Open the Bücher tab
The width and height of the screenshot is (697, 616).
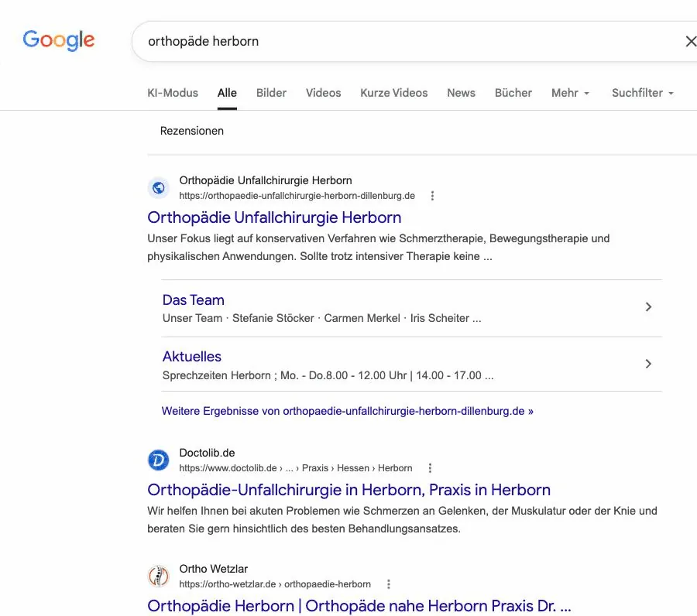click(x=513, y=93)
